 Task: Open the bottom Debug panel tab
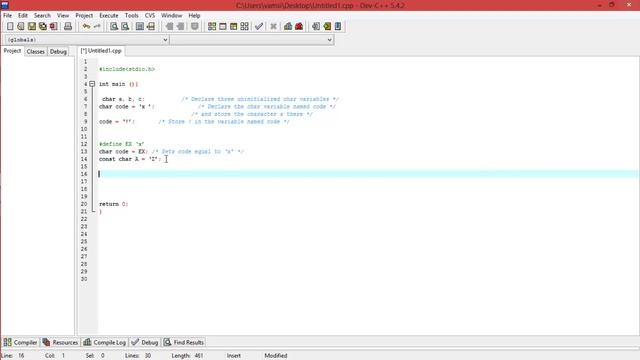click(x=145, y=342)
